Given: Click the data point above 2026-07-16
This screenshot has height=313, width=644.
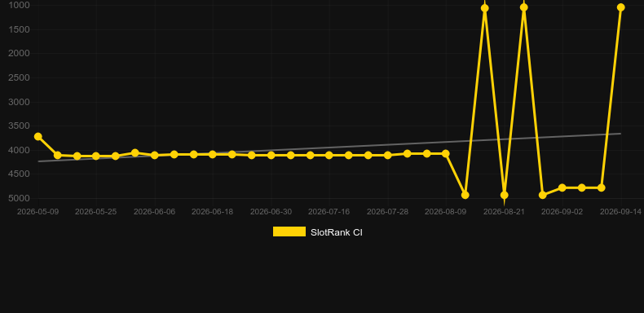Looking at the screenshot, I should click(x=329, y=155).
